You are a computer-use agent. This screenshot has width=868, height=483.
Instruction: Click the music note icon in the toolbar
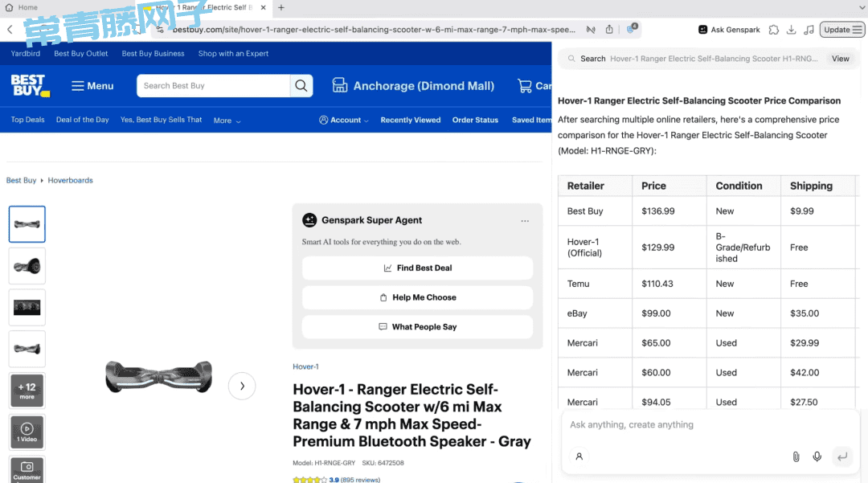coord(809,30)
